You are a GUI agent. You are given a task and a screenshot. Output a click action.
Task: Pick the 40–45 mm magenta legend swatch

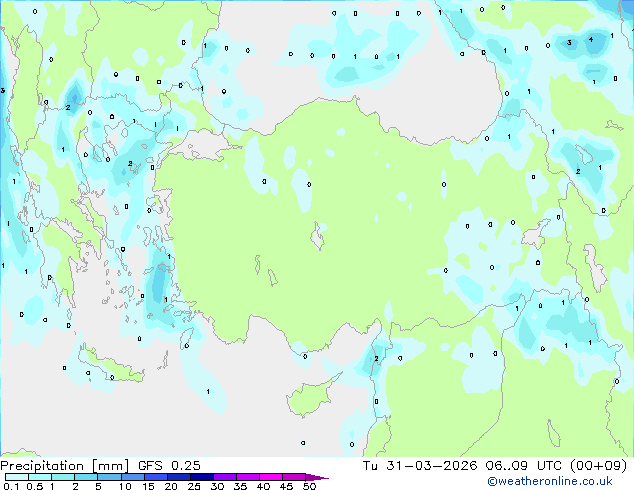[271, 477]
